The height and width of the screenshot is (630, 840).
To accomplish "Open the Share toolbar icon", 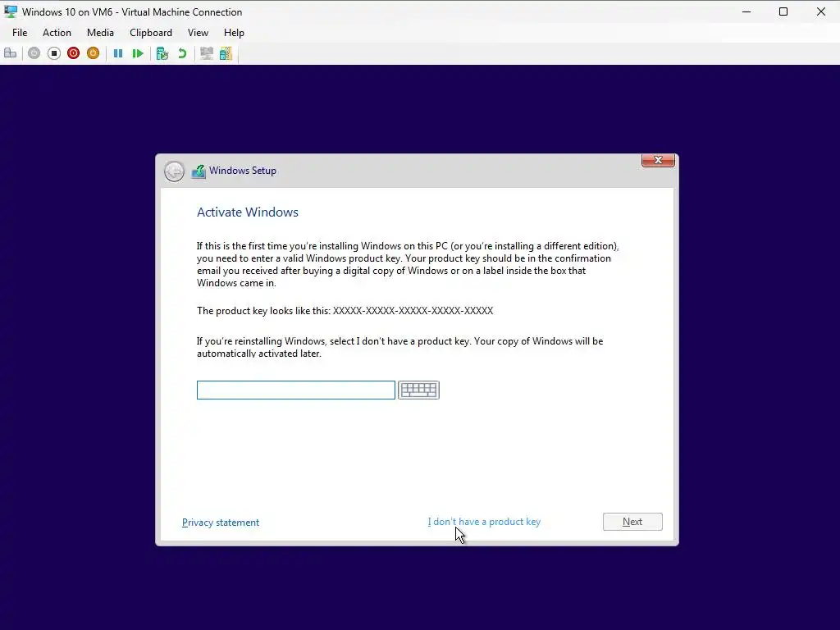I will 226,53.
